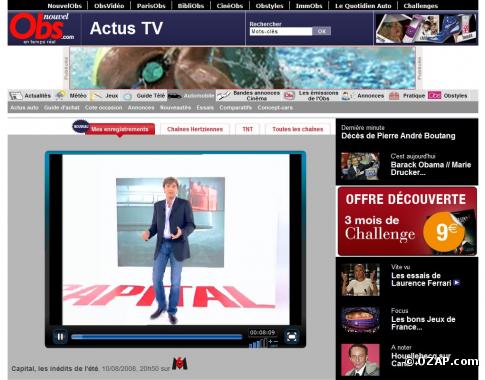Click Capital, les inédits de l'été title
This screenshot has height=380, width=485.
[x=55, y=369]
